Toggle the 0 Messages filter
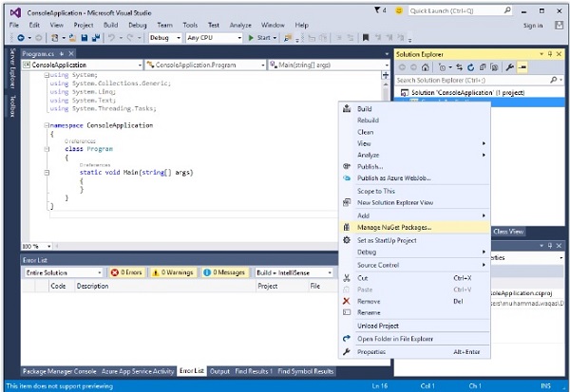This screenshot has width=570, height=392. point(224,272)
